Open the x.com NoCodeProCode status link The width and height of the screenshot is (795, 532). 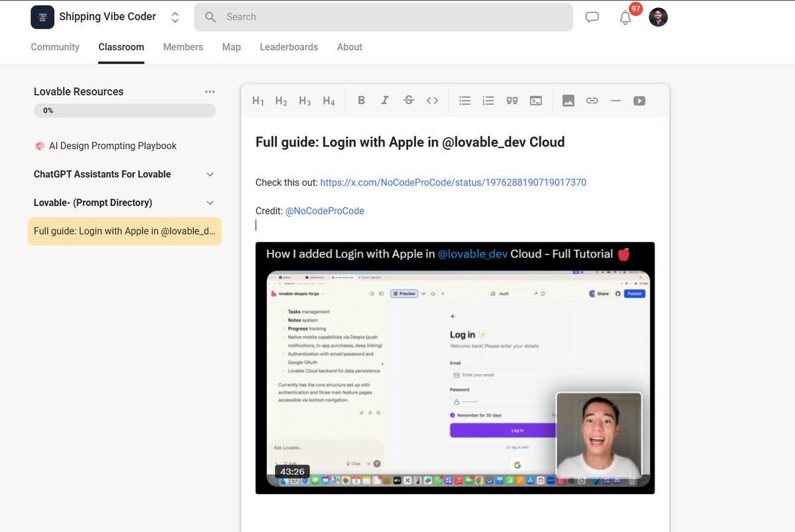coord(453,182)
